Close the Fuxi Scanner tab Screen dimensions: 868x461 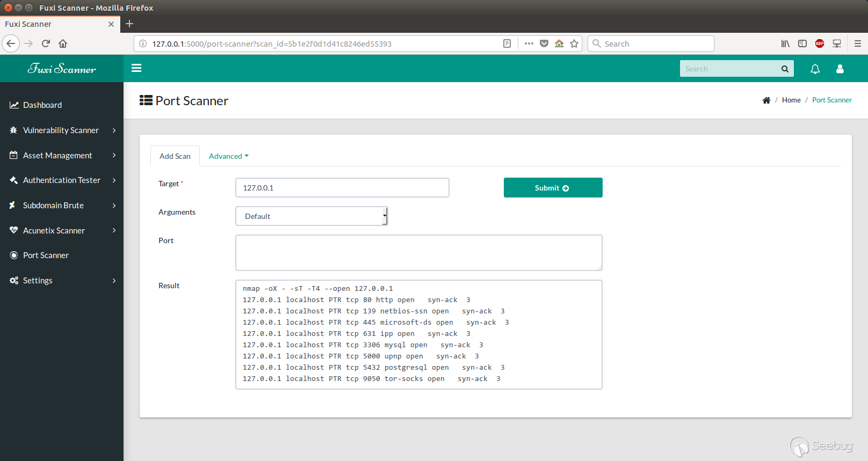[111, 24]
